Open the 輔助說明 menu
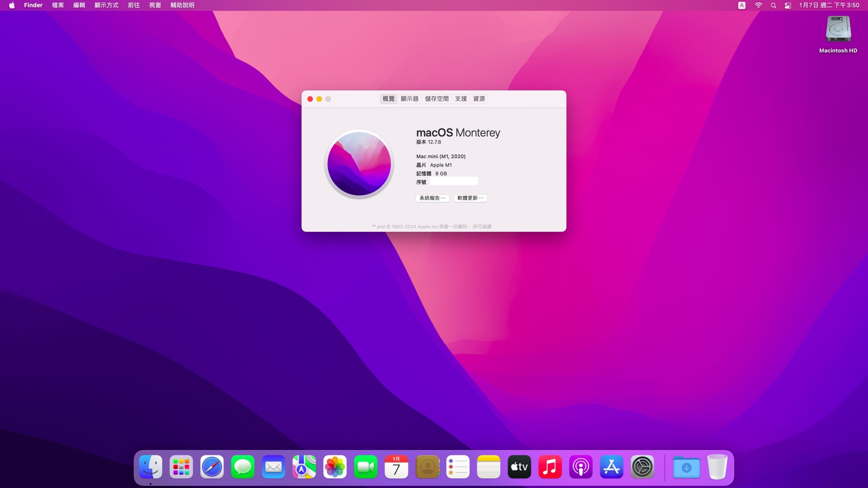 [182, 5]
